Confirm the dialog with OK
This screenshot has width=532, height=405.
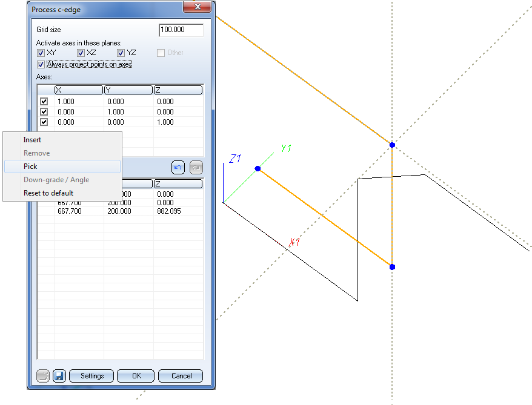coord(136,376)
